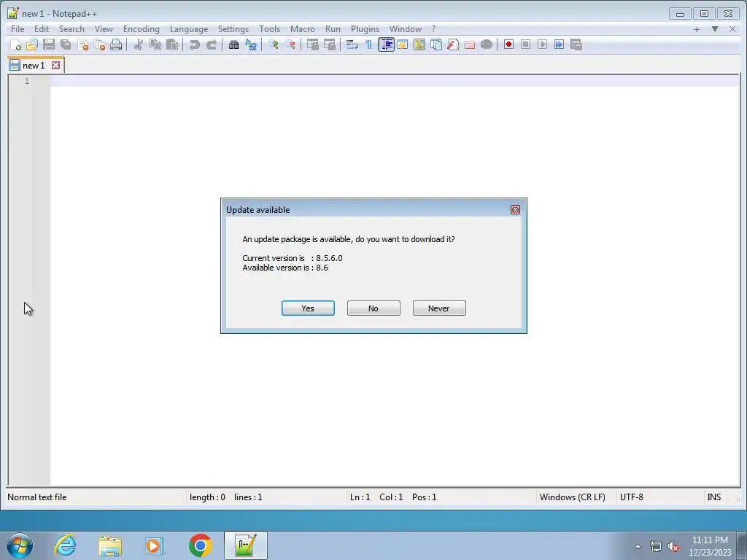Click the Cut scissors icon

coord(138,44)
